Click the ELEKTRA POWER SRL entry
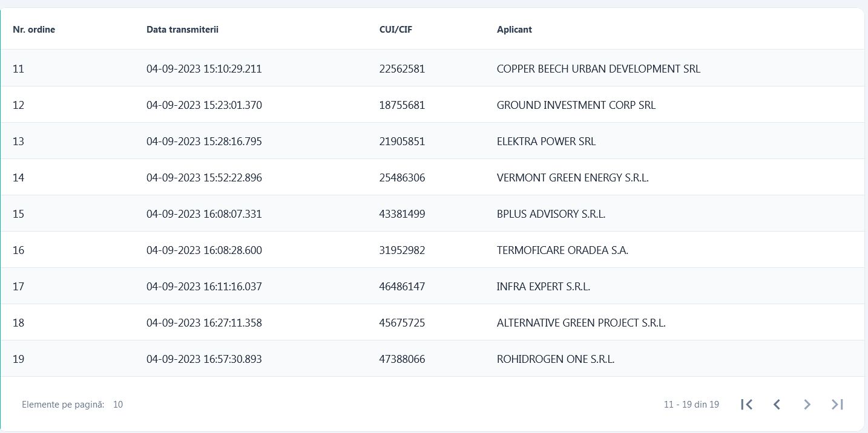 [546, 142]
